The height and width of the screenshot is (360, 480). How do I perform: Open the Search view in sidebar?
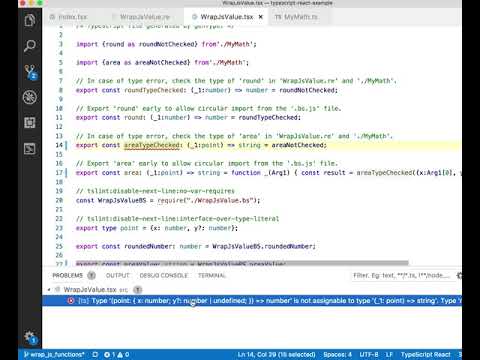pos(30,46)
